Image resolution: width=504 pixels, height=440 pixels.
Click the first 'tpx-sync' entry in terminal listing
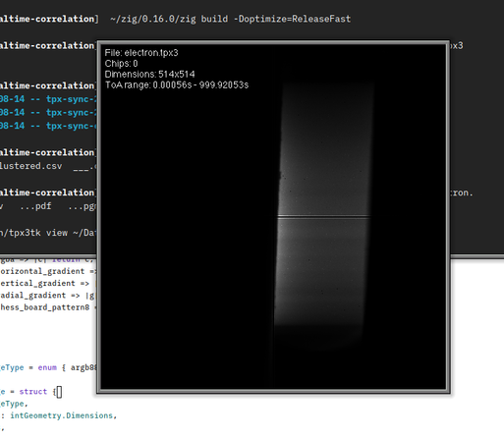pos(71,99)
